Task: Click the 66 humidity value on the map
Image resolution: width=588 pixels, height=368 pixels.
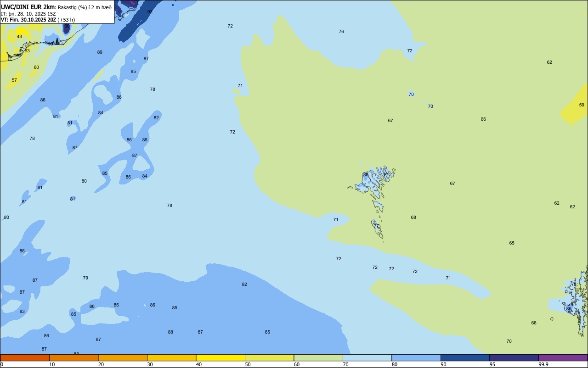Action: pyautogui.click(x=483, y=119)
